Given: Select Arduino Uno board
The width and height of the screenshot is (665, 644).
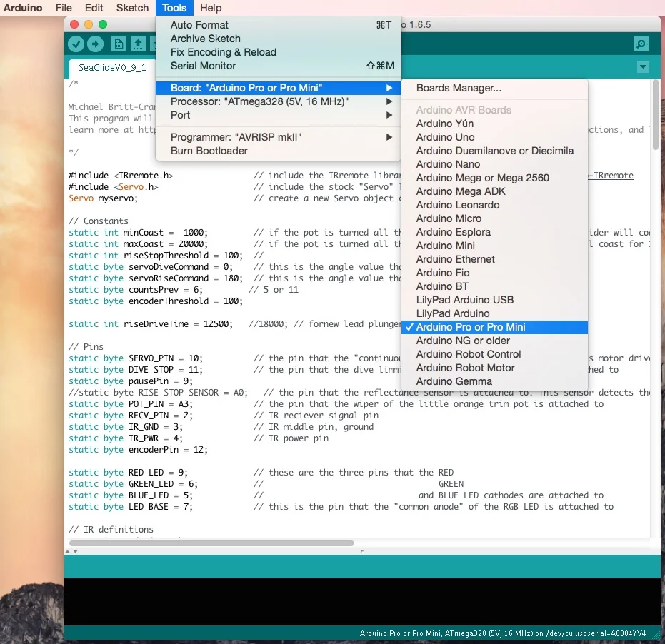Looking at the screenshot, I should 494,137.
